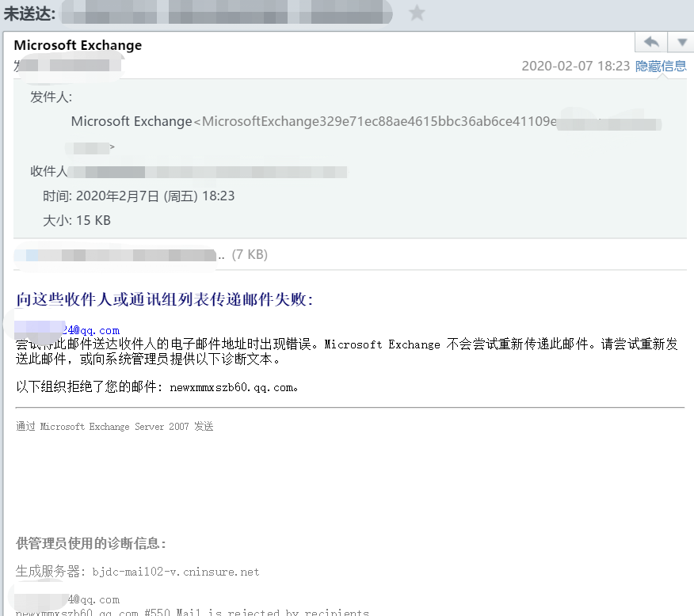Click the Microsoft Exchange sender name heading
The width and height of the screenshot is (694, 616).
(78, 45)
